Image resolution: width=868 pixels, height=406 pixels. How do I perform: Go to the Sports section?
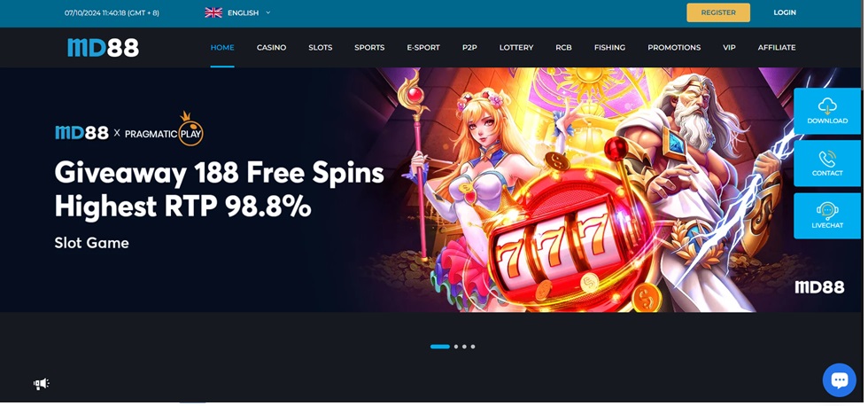coord(369,48)
